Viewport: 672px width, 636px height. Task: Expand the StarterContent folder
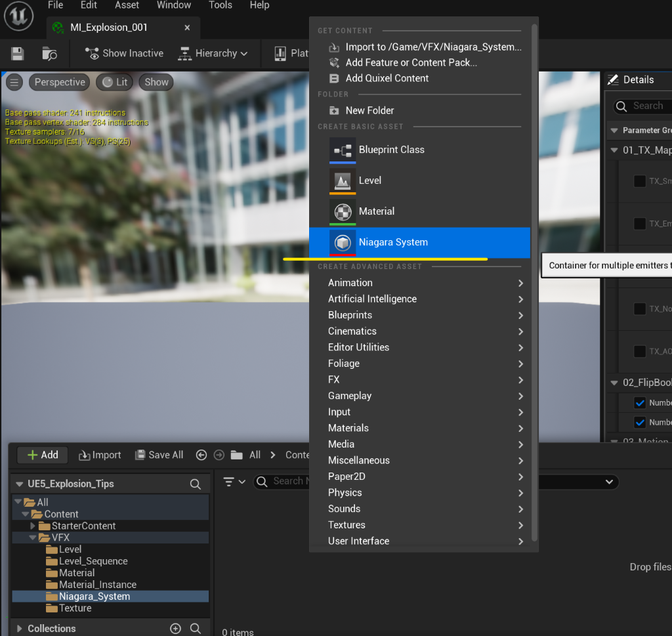click(33, 526)
